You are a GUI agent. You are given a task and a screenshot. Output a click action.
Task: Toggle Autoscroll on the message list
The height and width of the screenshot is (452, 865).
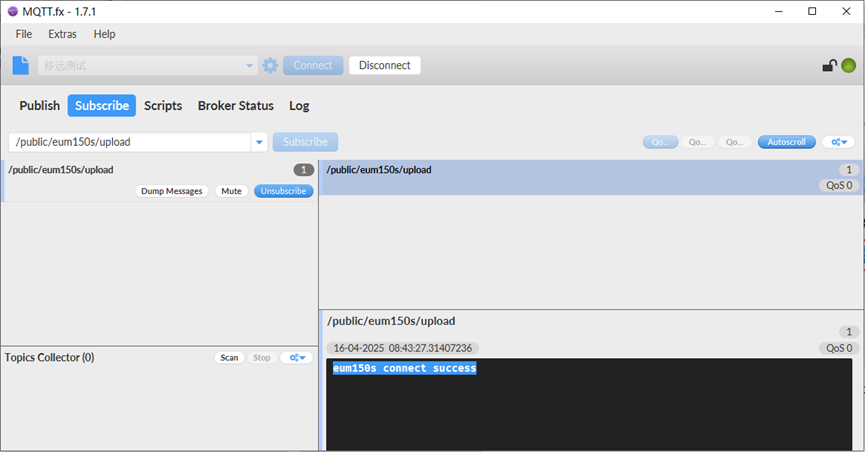(x=787, y=142)
